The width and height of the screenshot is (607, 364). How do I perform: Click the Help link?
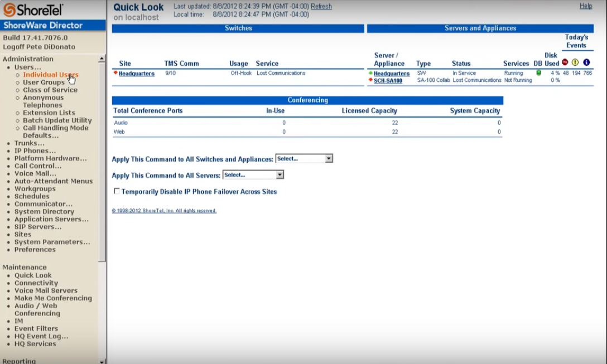click(x=586, y=6)
